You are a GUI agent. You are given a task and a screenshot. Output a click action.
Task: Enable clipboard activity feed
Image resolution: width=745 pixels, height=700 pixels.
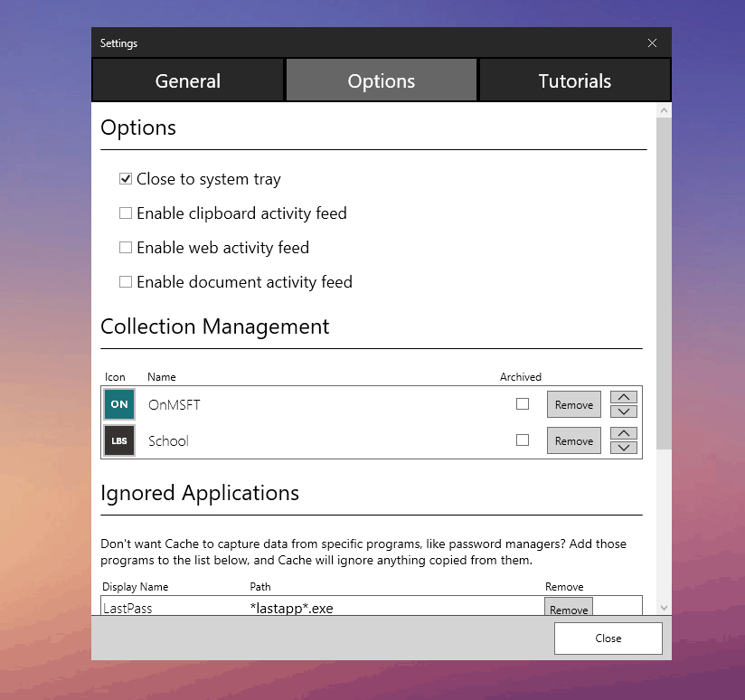pos(126,213)
